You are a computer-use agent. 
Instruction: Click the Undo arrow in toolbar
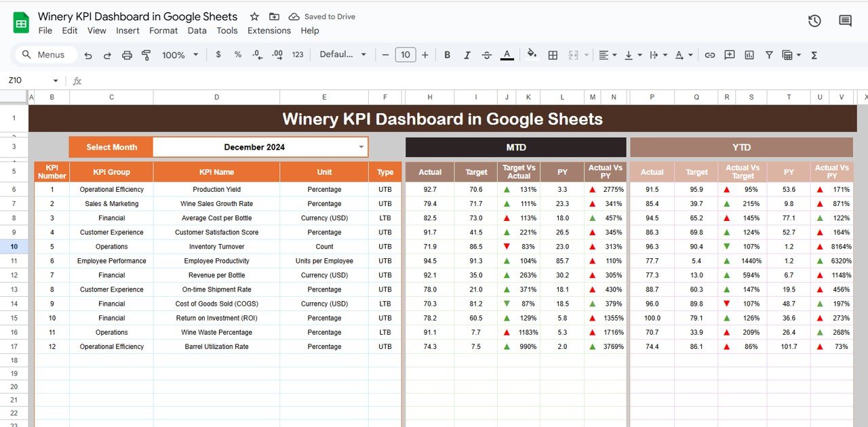(x=88, y=55)
